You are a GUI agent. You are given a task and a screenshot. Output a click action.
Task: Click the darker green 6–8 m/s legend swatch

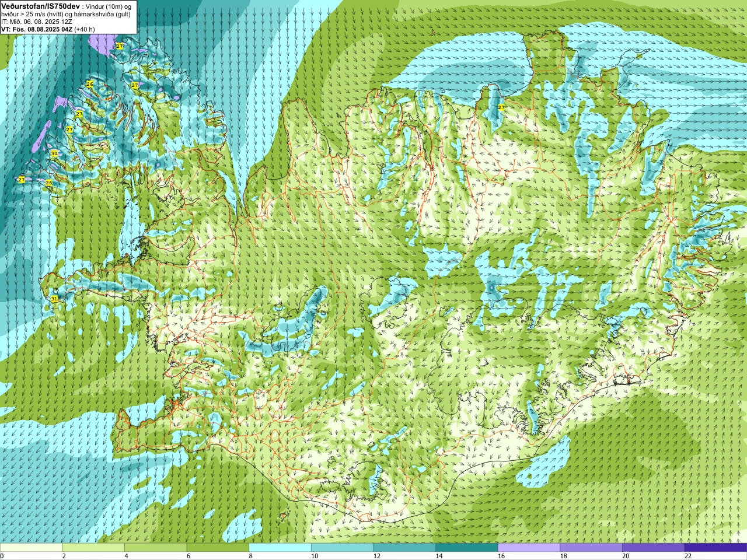point(218,548)
